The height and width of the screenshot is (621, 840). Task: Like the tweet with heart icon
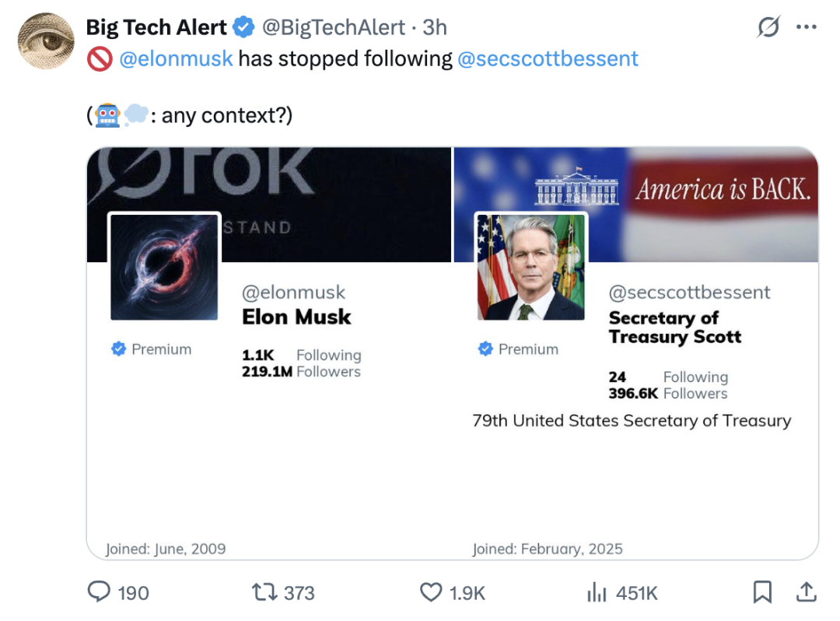pos(430,593)
